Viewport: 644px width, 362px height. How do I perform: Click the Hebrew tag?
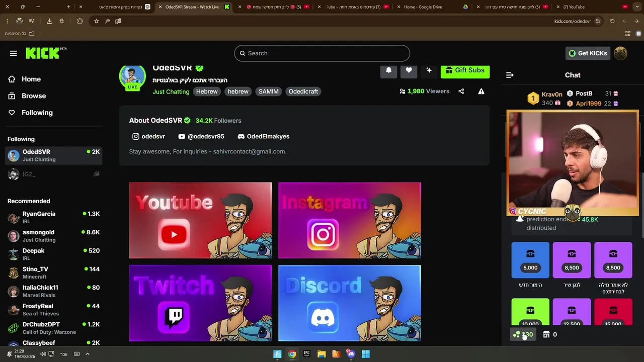[207, 92]
